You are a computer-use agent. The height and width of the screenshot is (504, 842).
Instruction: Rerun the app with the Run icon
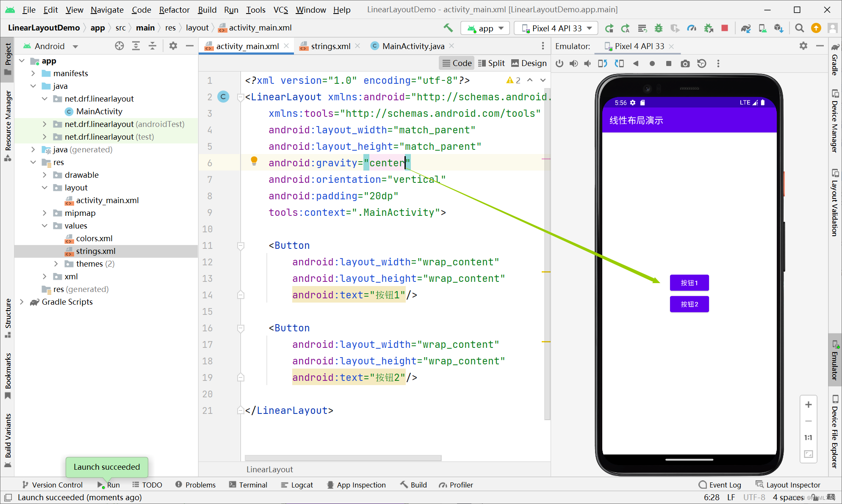coord(609,28)
